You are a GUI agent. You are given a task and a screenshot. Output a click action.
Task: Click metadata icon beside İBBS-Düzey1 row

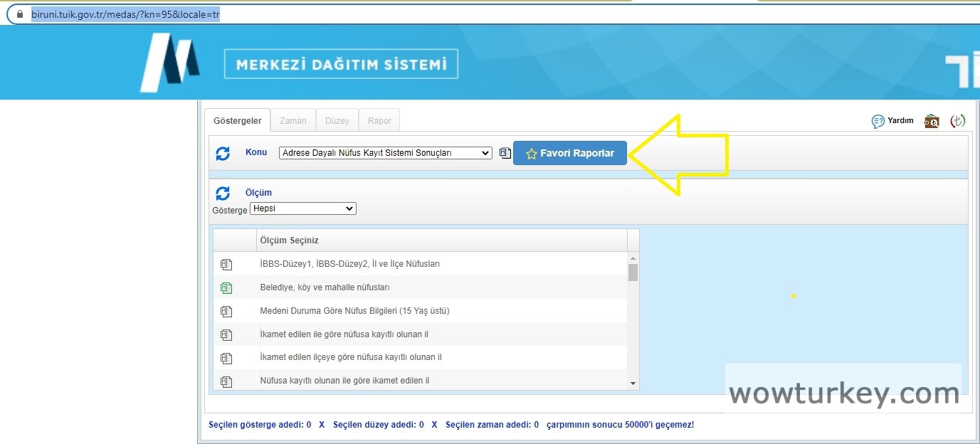pos(226,264)
